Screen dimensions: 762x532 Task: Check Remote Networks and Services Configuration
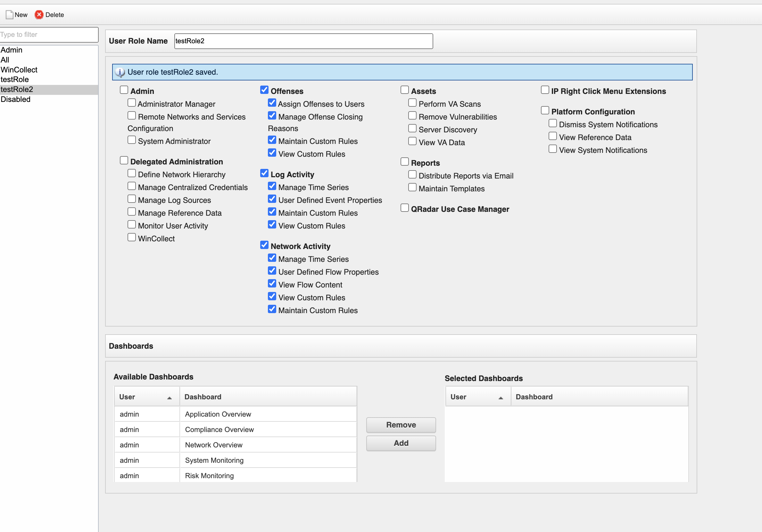pyautogui.click(x=131, y=115)
